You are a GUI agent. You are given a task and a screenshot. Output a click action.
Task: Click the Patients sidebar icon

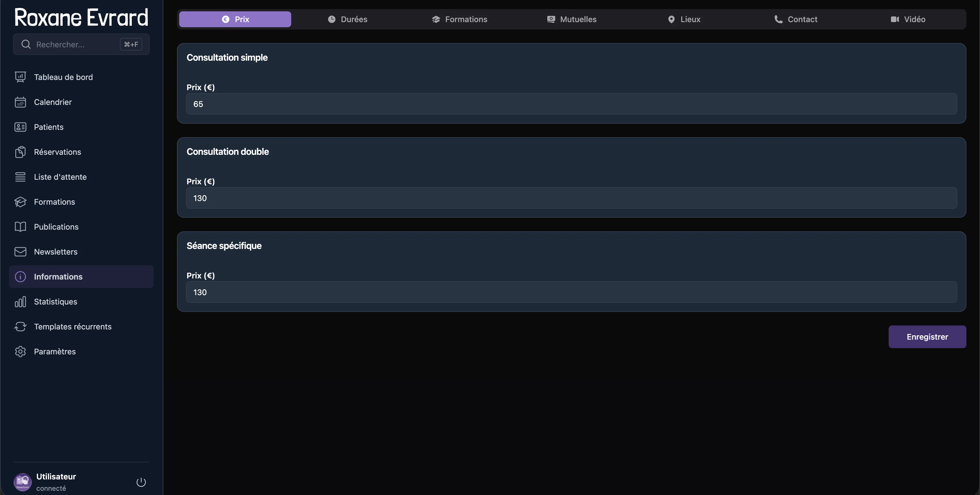[20, 127]
